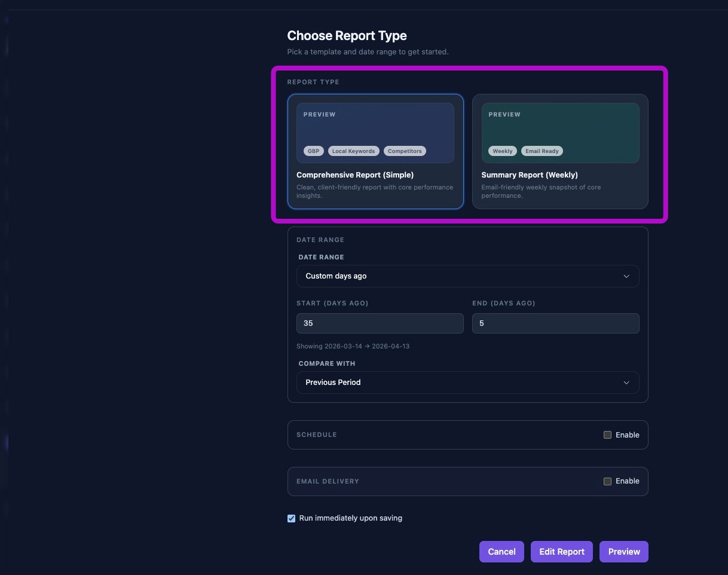Click the Edit Report button
This screenshot has height=575, width=728.
coord(562,552)
